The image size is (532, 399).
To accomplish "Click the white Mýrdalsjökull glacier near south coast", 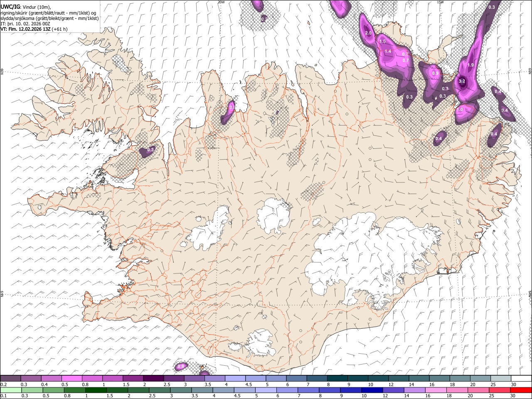I will point(260,342).
